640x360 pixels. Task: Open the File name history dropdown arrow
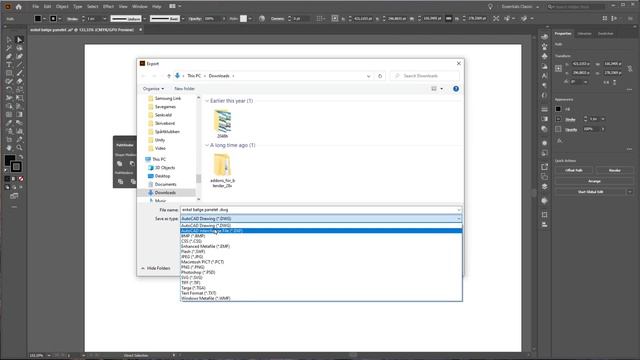tap(458, 210)
